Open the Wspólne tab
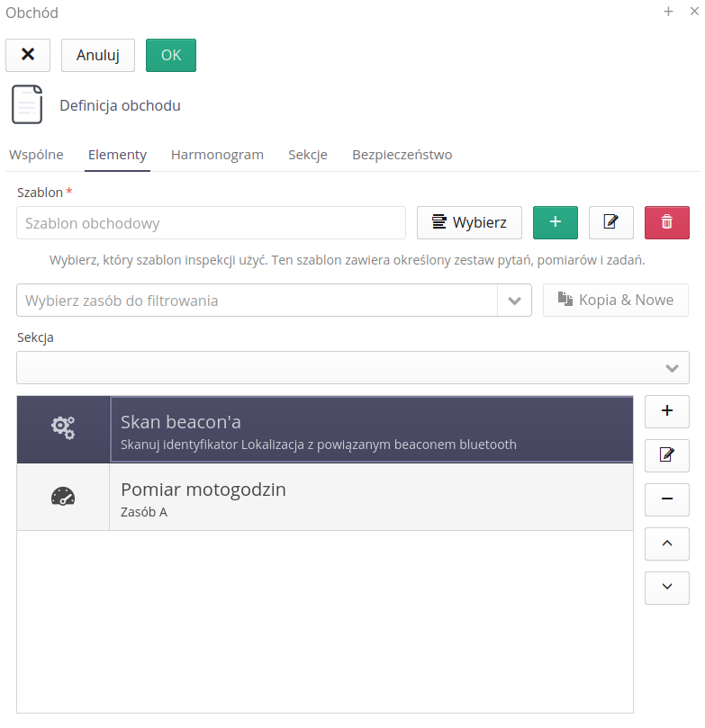The image size is (705, 728). point(36,155)
